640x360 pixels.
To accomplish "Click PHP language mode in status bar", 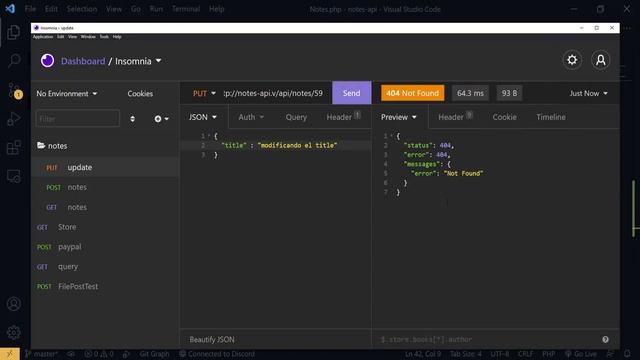I will pos(548,354).
